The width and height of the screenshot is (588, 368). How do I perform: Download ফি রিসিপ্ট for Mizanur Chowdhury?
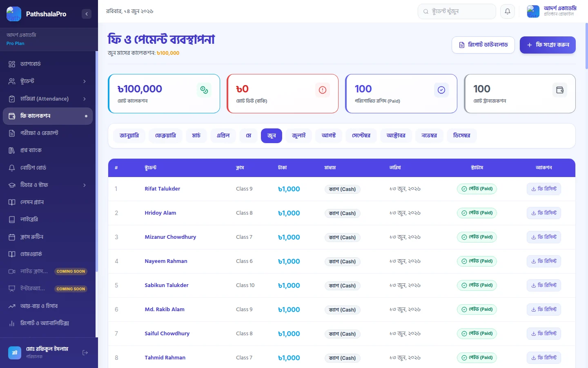click(544, 237)
